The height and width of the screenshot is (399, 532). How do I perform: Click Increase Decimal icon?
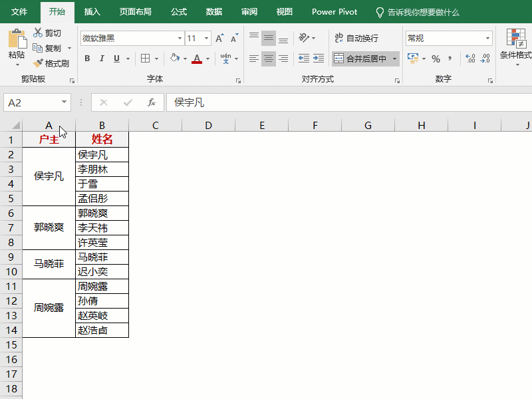(x=470, y=59)
